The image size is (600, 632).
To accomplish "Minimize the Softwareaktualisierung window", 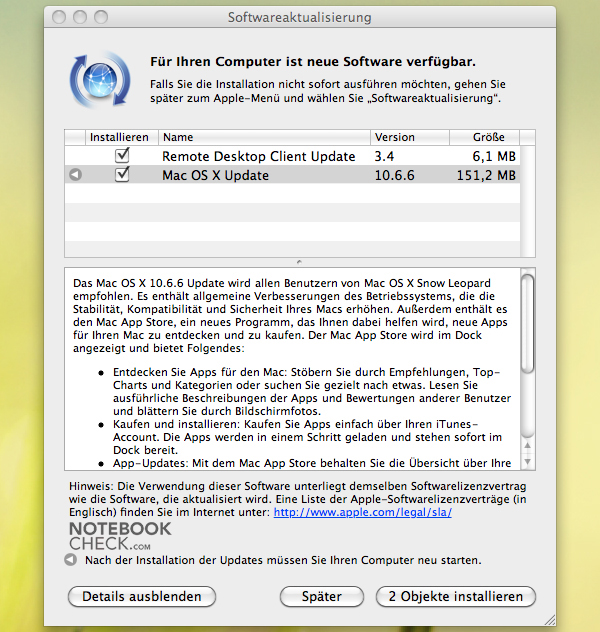I will click(80, 17).
